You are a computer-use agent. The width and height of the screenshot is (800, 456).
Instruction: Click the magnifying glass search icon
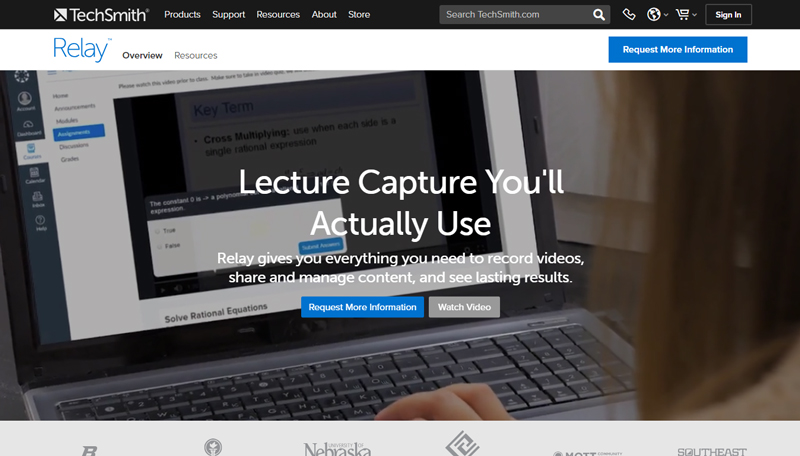pos(599,15)
